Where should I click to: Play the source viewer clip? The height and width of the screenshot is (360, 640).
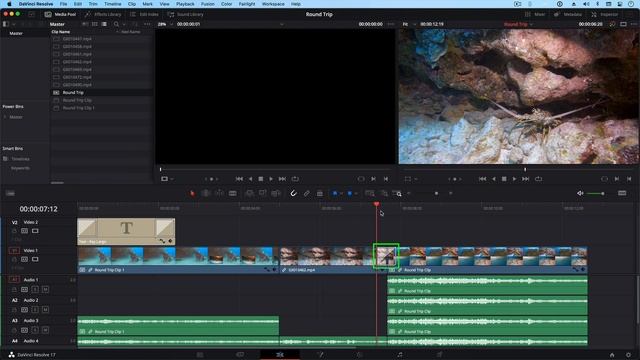271,179
